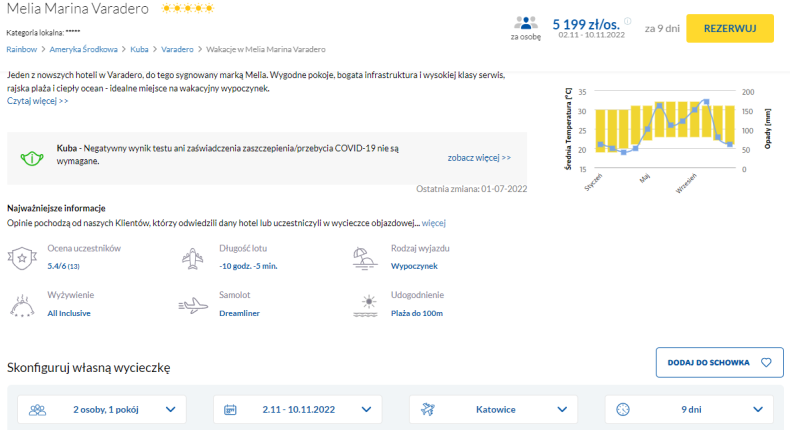
Task: Click the clock icon in the 9 dni selector
Action: [623, 409]
